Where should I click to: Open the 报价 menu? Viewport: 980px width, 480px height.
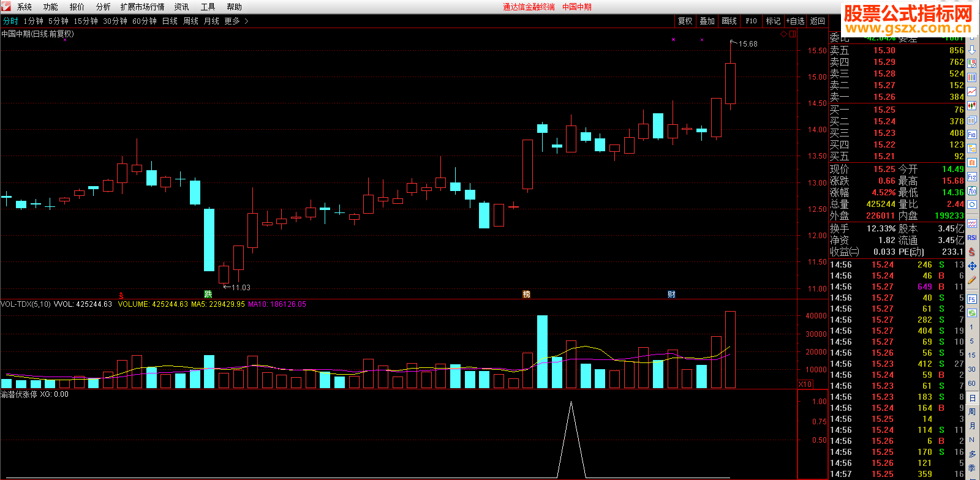(77, 7)
